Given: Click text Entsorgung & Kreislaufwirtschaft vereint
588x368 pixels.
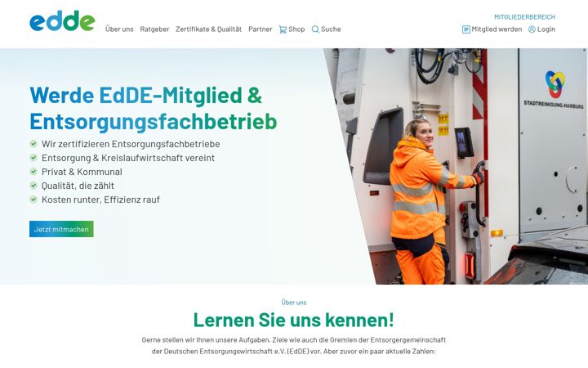Looking at the screenshot, I should (x=128, y=158).
